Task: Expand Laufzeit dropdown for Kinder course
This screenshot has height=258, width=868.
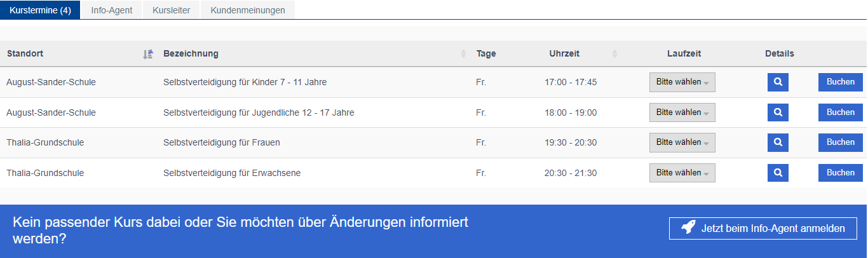Action: (x=682, y=82)
